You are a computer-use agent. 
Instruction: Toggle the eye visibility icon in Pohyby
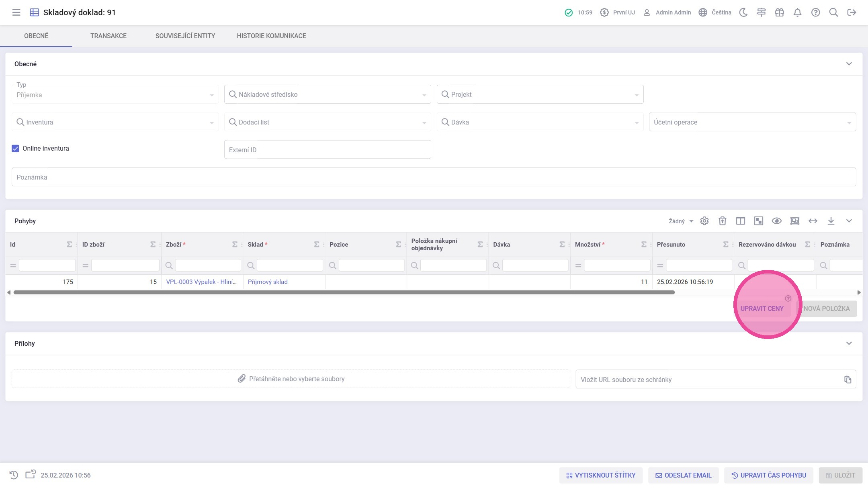pyautogui.click(x=776, y=221)
